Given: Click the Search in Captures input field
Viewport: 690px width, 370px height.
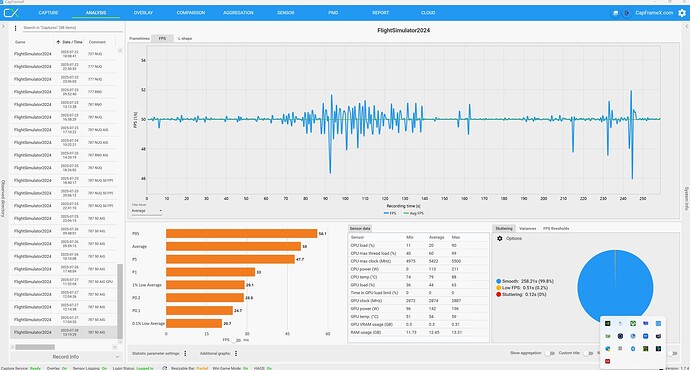Looking at the screenshot, I should point(73,28).
